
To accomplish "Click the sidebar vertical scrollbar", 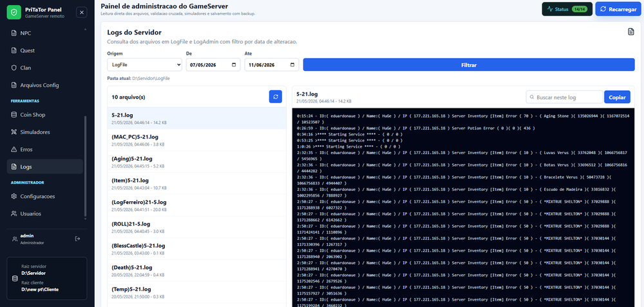I will tap(86, 166).
